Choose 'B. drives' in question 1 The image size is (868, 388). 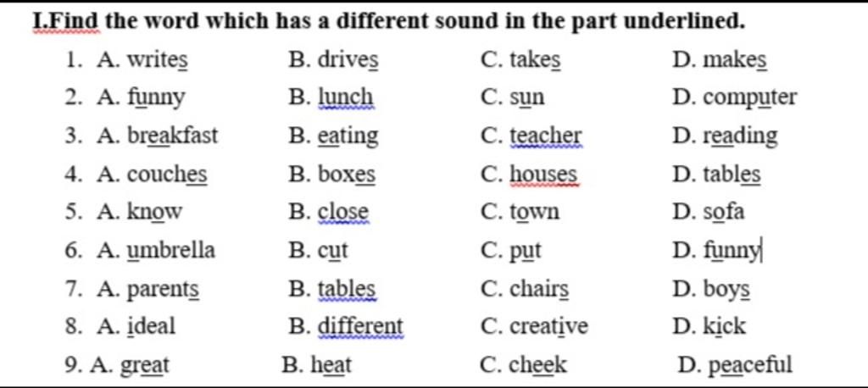334,60
